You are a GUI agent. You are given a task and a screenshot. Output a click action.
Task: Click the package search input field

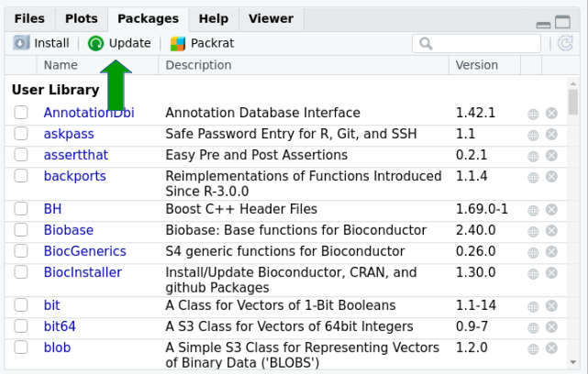coord(476,43)
